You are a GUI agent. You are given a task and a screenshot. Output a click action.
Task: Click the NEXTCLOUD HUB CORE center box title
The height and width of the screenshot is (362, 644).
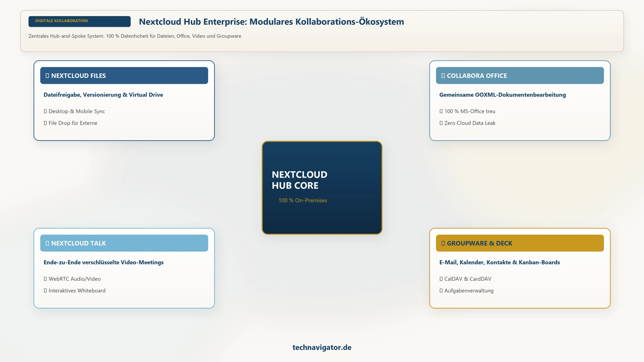point(300,180)
